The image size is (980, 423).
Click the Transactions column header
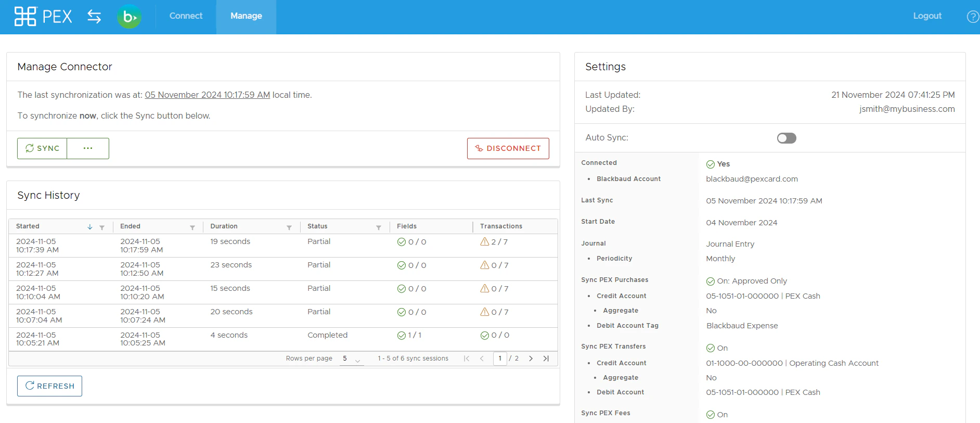click(501, 226)
